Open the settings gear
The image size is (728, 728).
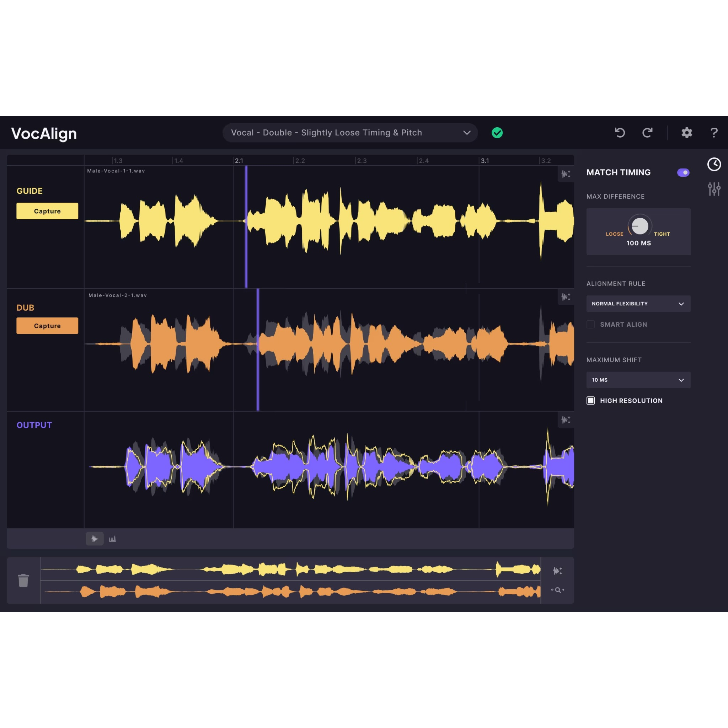[x=686, y=133]
